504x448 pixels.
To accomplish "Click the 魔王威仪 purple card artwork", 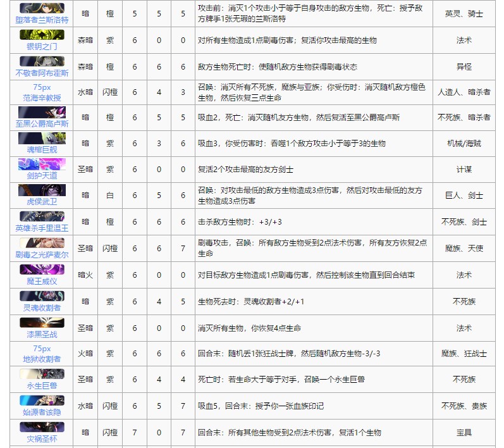I will [42, 270].
